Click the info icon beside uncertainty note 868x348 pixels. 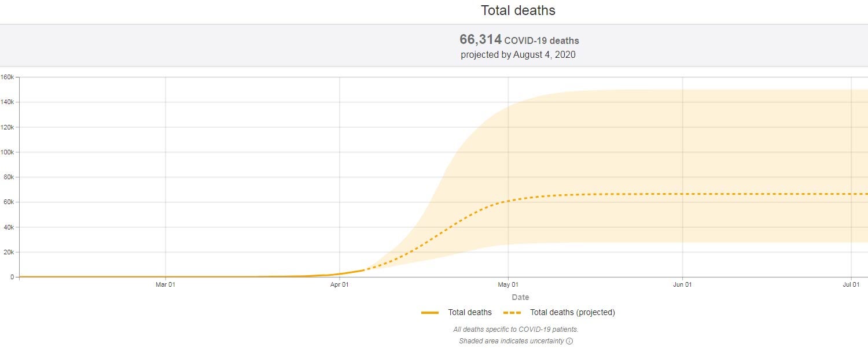(x=569, y=341)
